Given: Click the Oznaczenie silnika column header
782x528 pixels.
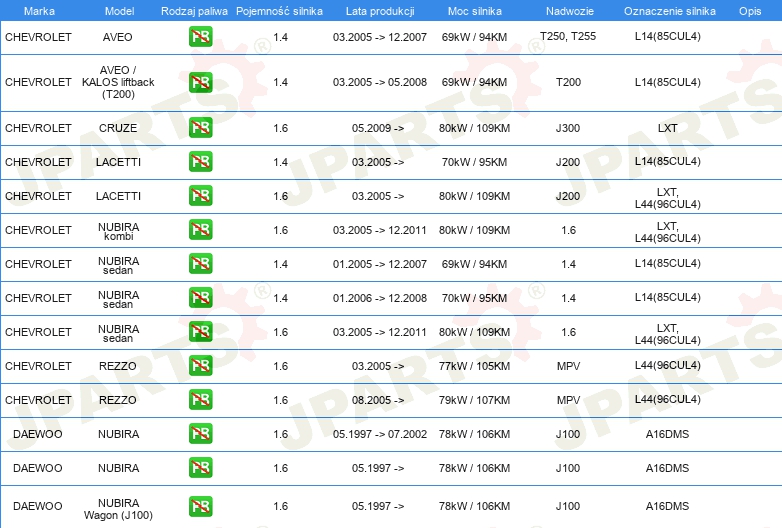Looking at the screenshot, I should point(669,11).
